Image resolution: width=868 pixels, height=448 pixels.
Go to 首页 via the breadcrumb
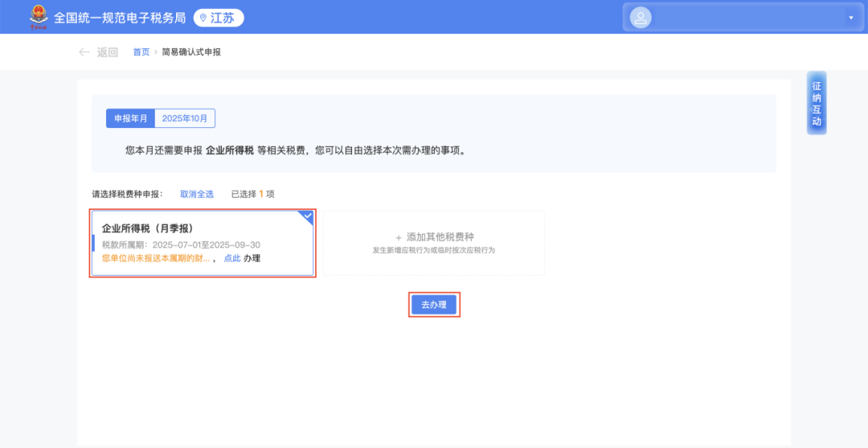(x=141, y=52)
